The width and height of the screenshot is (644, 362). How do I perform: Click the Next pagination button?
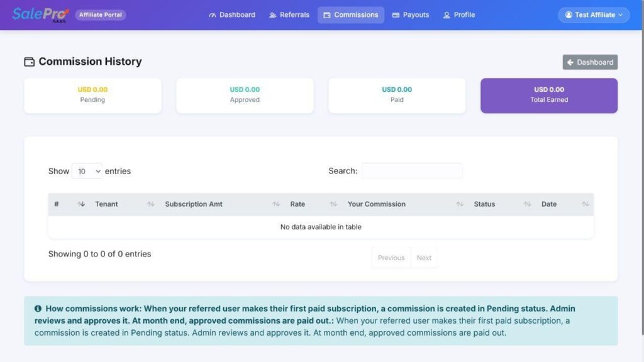tap(424, 258)
